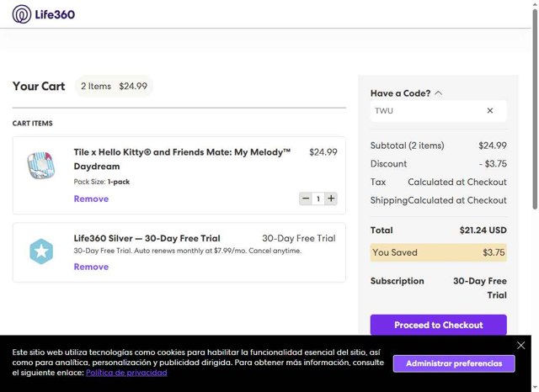Click the Total $21.24 USD amount
Viewport: 539px width, 392px height.
483,230
